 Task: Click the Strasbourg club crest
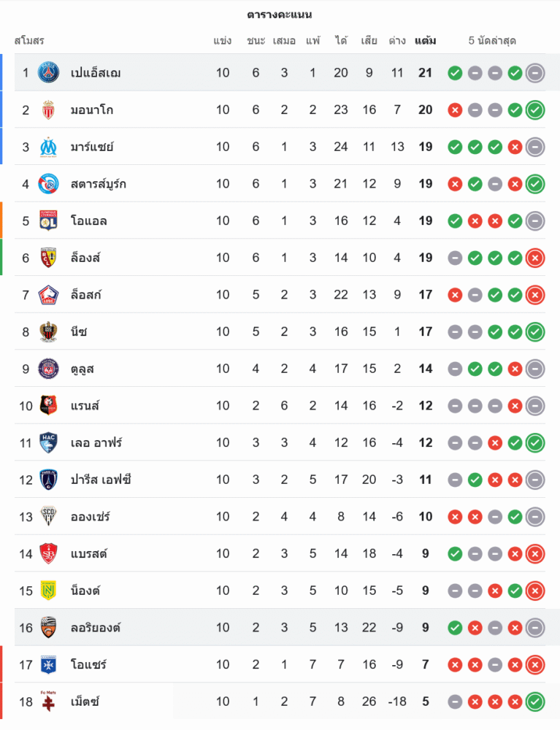click(49, 184)
